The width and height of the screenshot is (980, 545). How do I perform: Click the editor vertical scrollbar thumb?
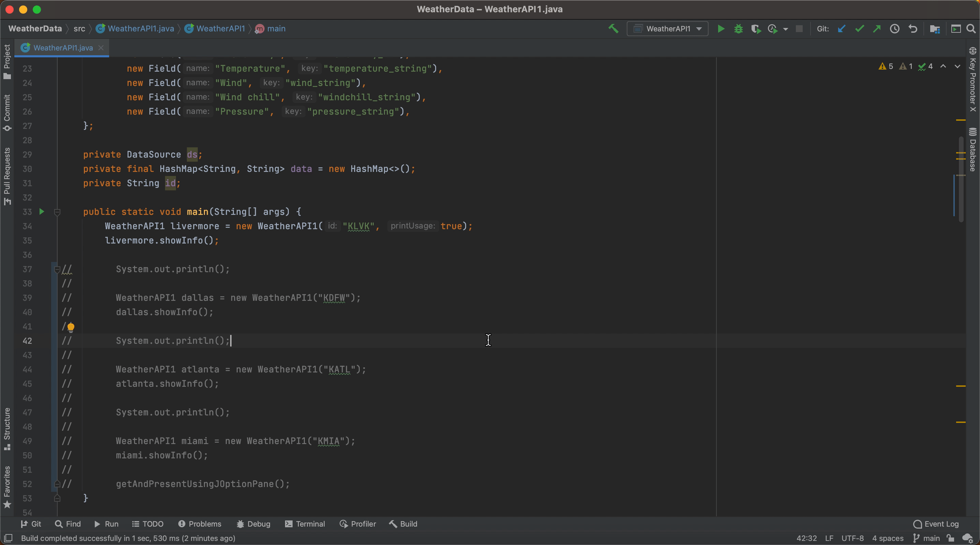[961, 179]
